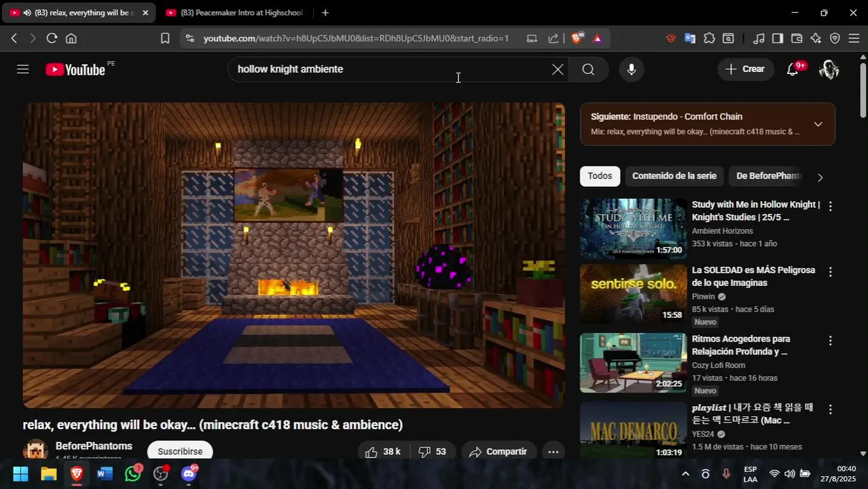Open browser extensions puzzle icon

(709, 39)
